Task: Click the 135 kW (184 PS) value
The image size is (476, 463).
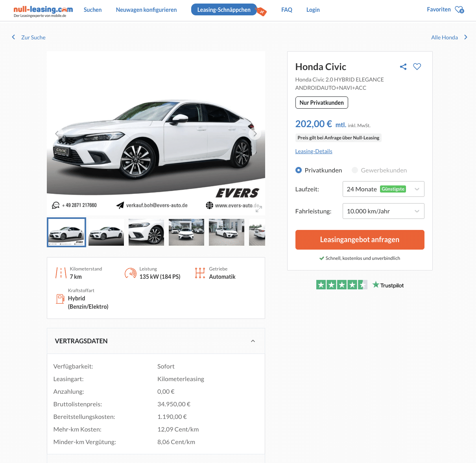Action: (x=160, y=277)
